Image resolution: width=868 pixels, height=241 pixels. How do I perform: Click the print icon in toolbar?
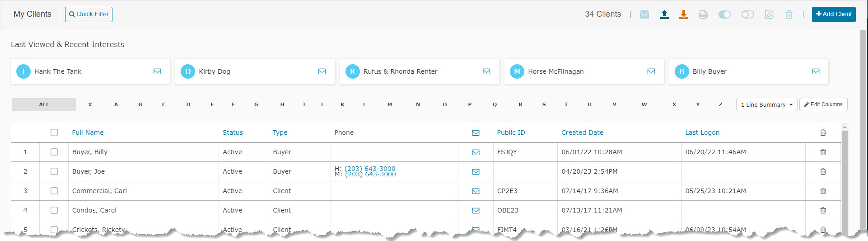(x=703, y=14)
